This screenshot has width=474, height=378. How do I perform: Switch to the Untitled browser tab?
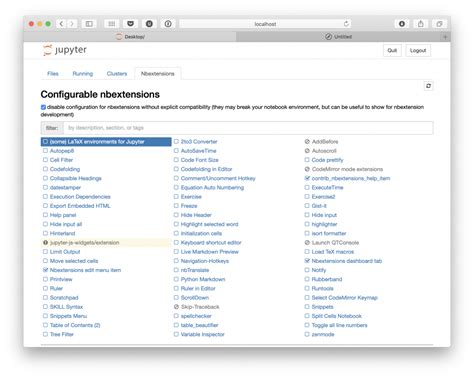point(339,37)
